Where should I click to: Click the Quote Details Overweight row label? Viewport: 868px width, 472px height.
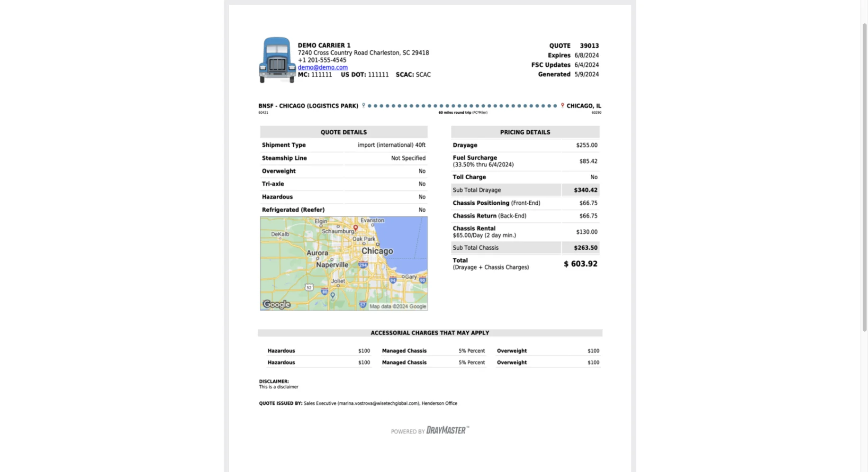tap(279, 171)
